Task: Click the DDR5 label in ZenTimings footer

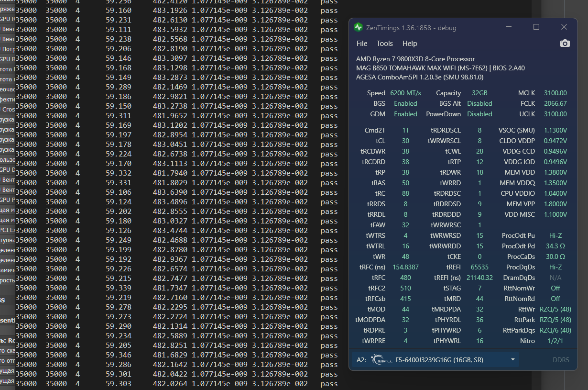Action: pos(561,360)
